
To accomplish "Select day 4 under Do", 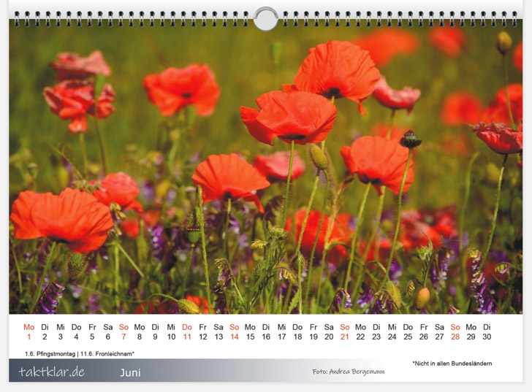I will (x=76, y=337).
